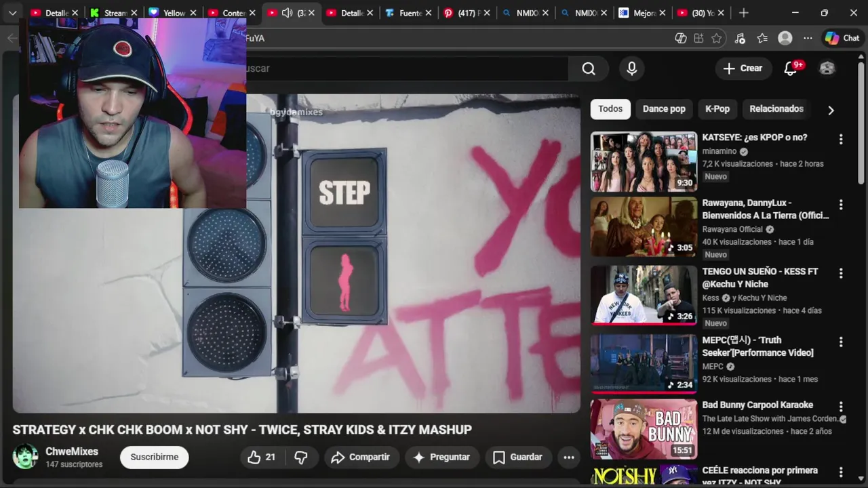Viewport: 868px width, 488px height.
Task: Click the address bar URL field
Action: pos(458,39)
